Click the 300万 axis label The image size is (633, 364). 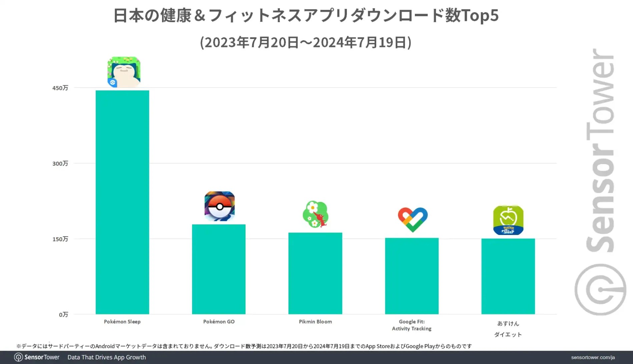[60, 163]
